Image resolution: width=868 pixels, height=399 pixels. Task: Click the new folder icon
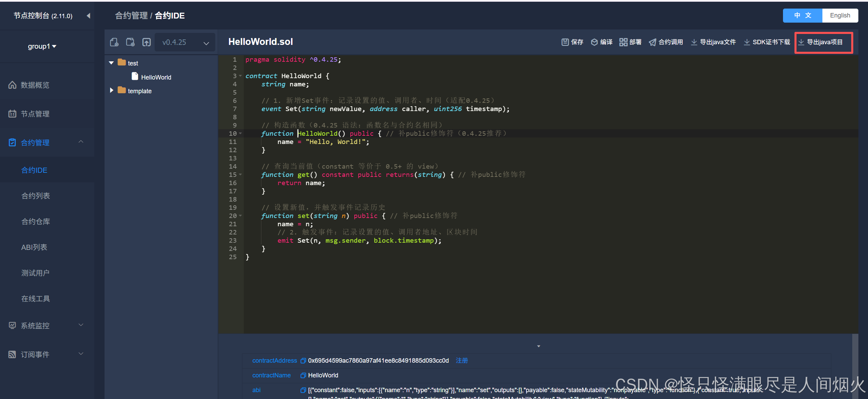tap(130, 42)
